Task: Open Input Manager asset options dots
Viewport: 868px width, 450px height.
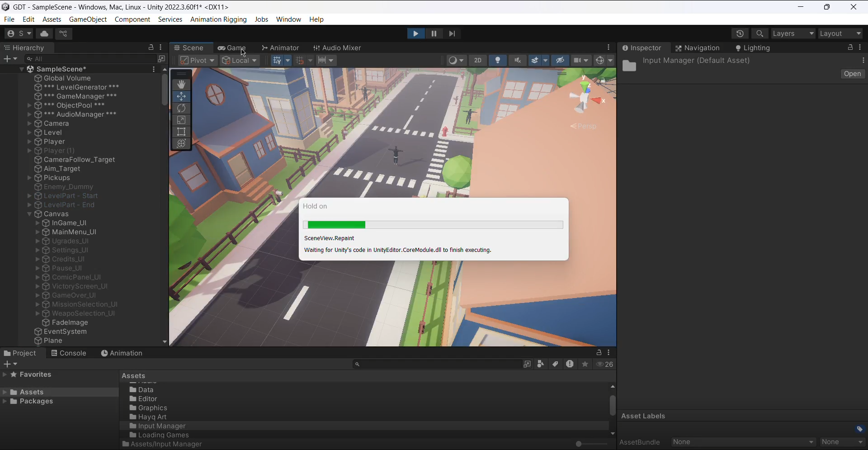Action: [863, 60]
